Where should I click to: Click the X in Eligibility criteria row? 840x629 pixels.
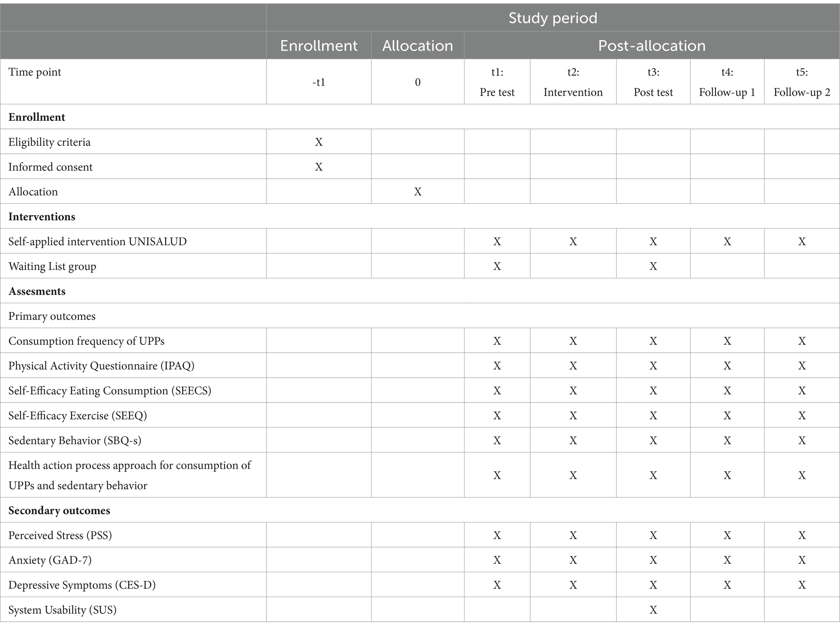point(319,142)
